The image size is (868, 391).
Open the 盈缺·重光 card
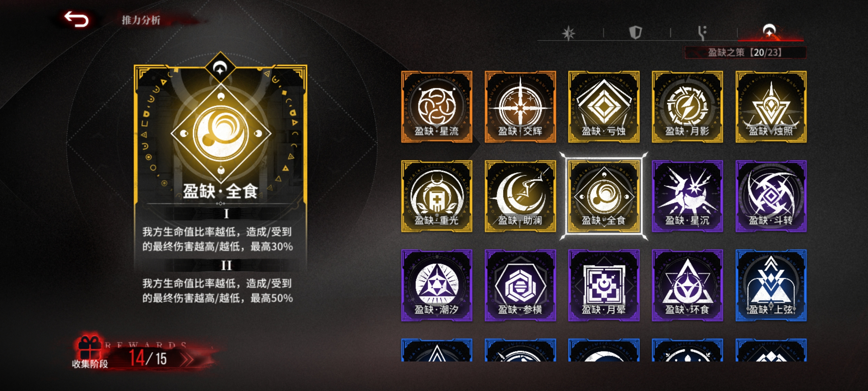click(x=437, y=196)
